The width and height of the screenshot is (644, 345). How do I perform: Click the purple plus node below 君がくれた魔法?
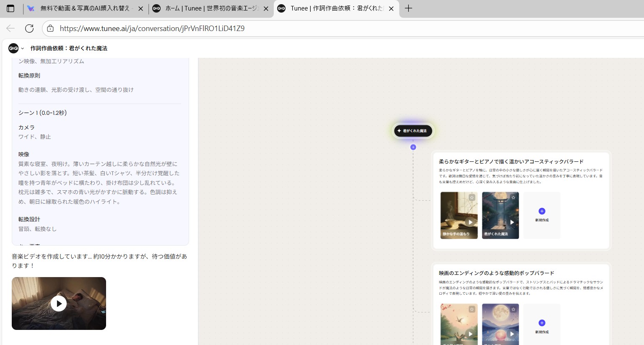coord(413,147)
